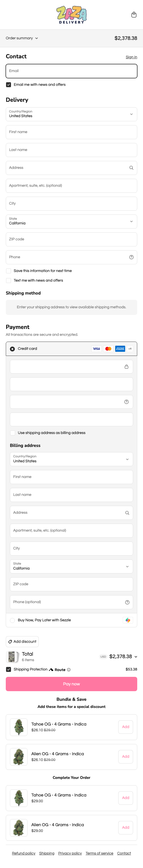The width and height of the screenshot is (143, 868).
Task: Click the Sezzle logo icon
Action: coord(128,620)
